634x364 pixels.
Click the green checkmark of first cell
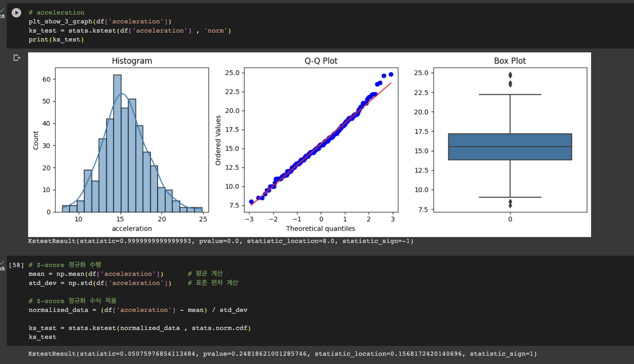pos(2,11)
